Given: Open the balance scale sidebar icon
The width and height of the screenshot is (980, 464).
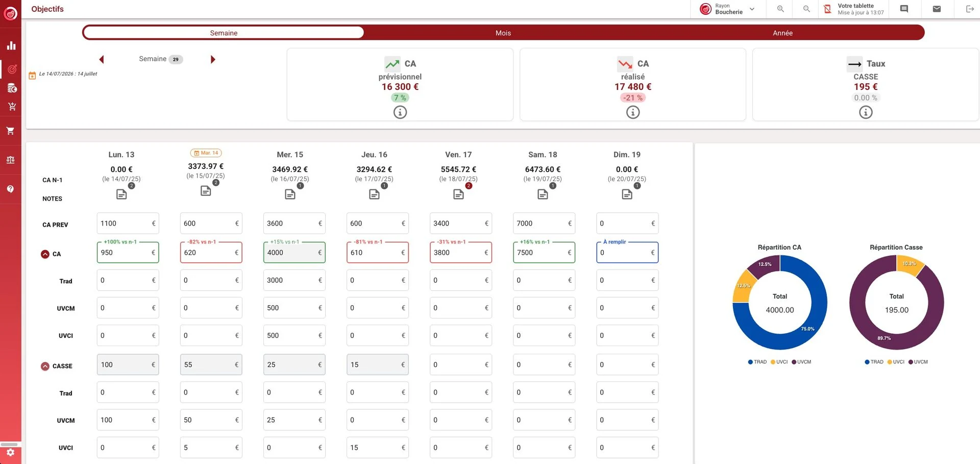Looking at the screenshot, I should [x=10, y=160].
